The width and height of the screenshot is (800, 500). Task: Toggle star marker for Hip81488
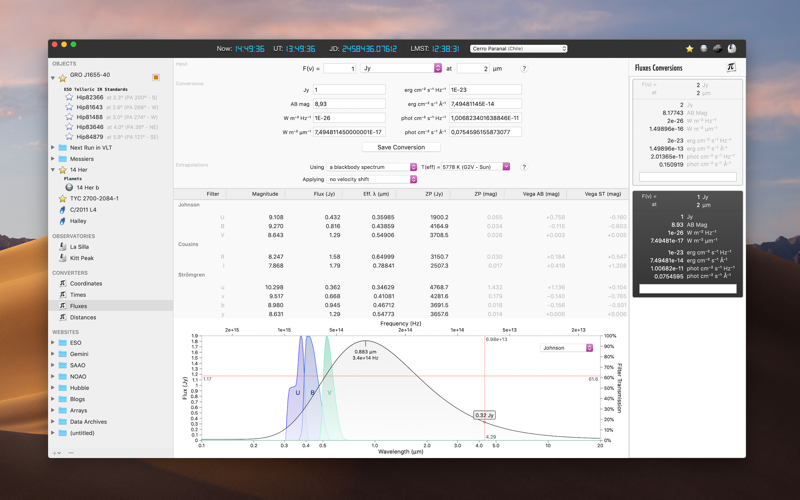pyautogui.click(x=69, y=117)
